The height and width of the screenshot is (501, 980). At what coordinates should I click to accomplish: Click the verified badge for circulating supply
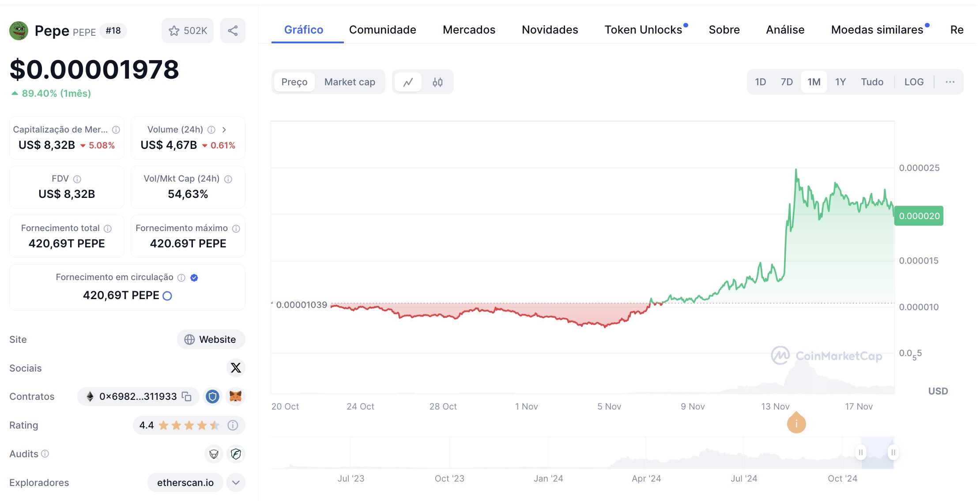coord(194,277)
